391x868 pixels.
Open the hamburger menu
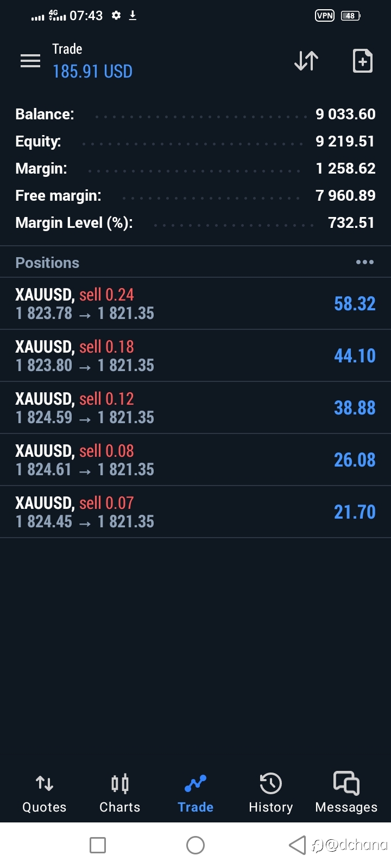[x=30, y=61]
